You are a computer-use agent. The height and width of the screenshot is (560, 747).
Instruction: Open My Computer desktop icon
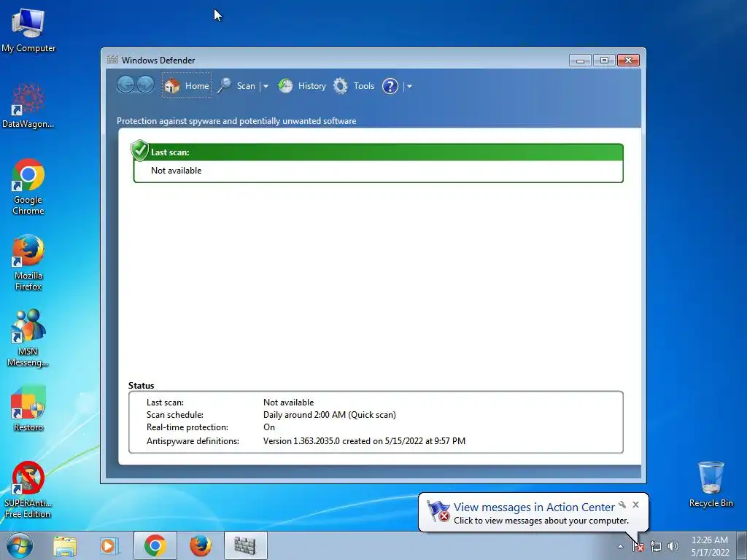[x=28, y=30]
